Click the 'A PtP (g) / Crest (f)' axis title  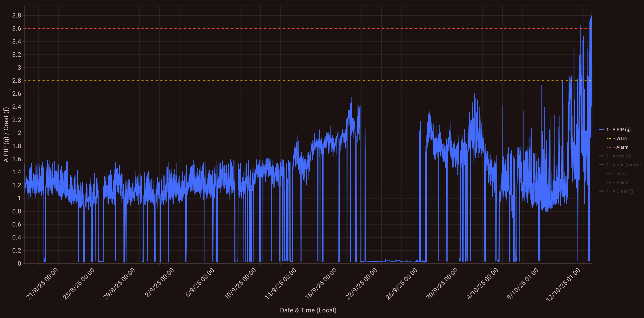point(6,135)
